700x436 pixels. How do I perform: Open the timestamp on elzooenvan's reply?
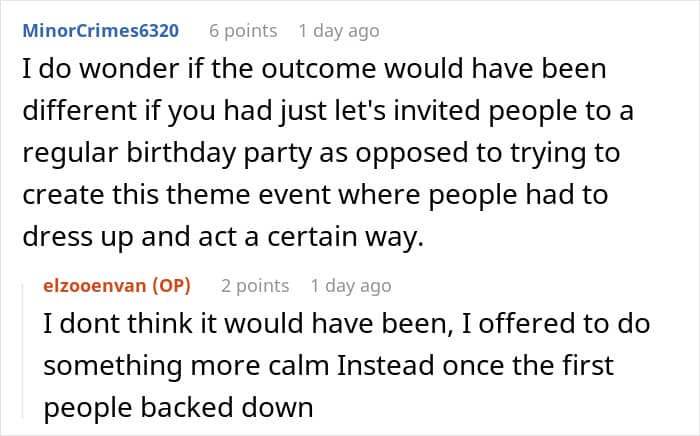coord(351,286)
